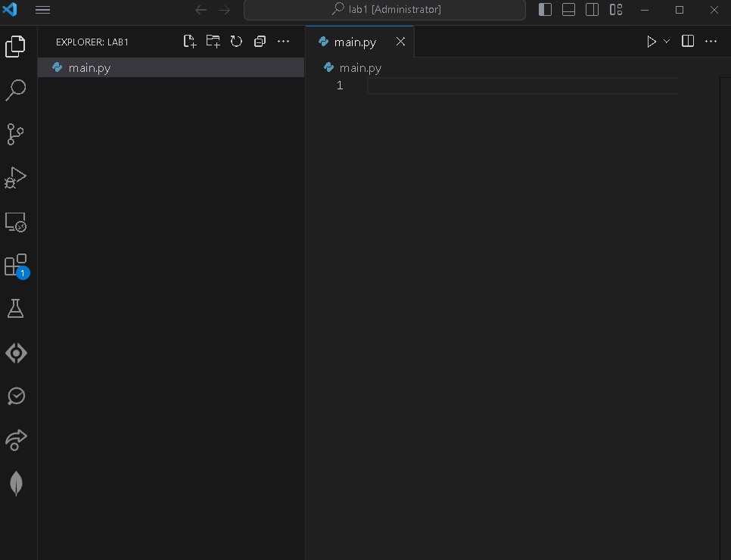Open the Extensions view
731x560 pixels.
pos(16,266)
